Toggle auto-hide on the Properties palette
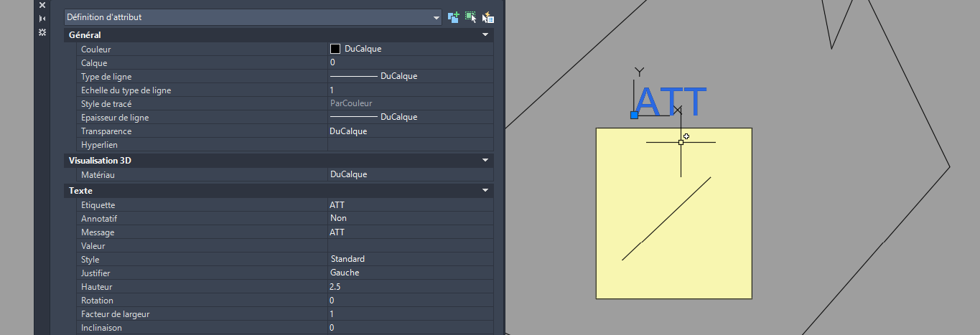Screen dimensions: 980x335 pos(42,19)
